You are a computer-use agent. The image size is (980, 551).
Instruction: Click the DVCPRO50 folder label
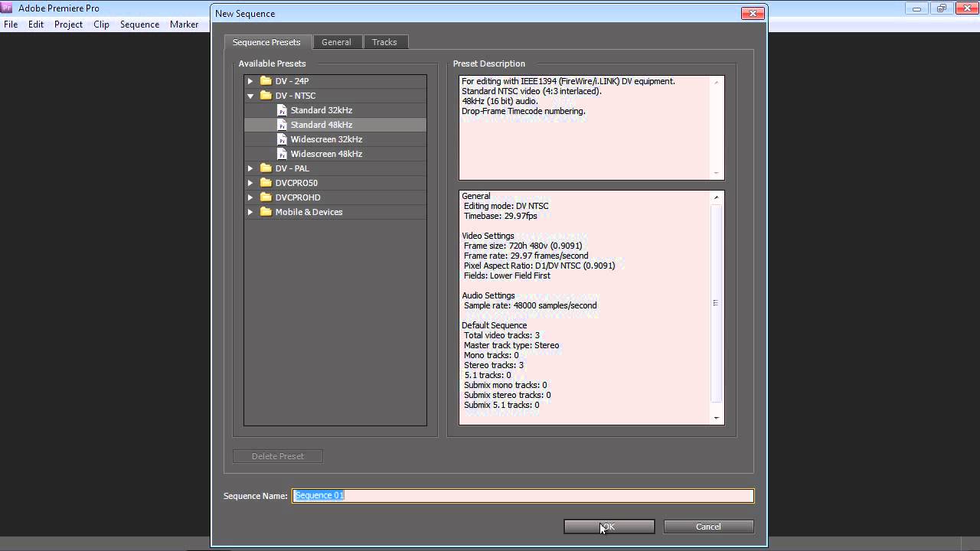click(296, 183)
